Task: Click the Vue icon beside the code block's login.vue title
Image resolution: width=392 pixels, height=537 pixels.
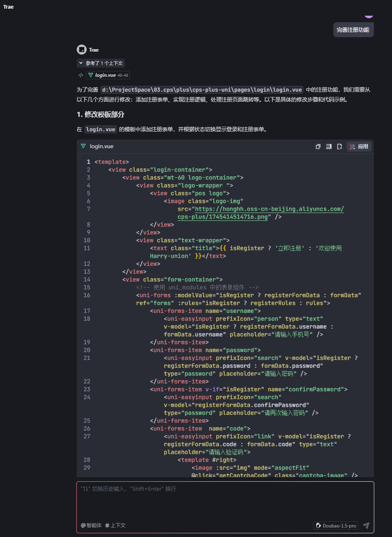Action: (x=83, y=146)
